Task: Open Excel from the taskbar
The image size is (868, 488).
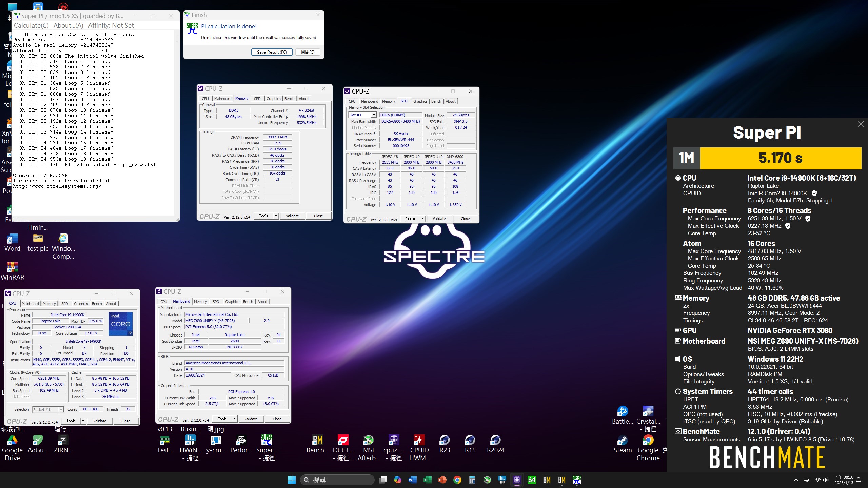Action: pos(427,480)
